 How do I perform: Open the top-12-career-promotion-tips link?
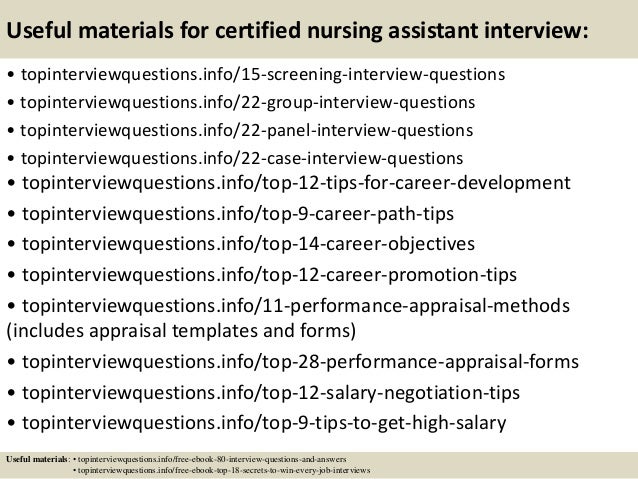tap(269, 275)
